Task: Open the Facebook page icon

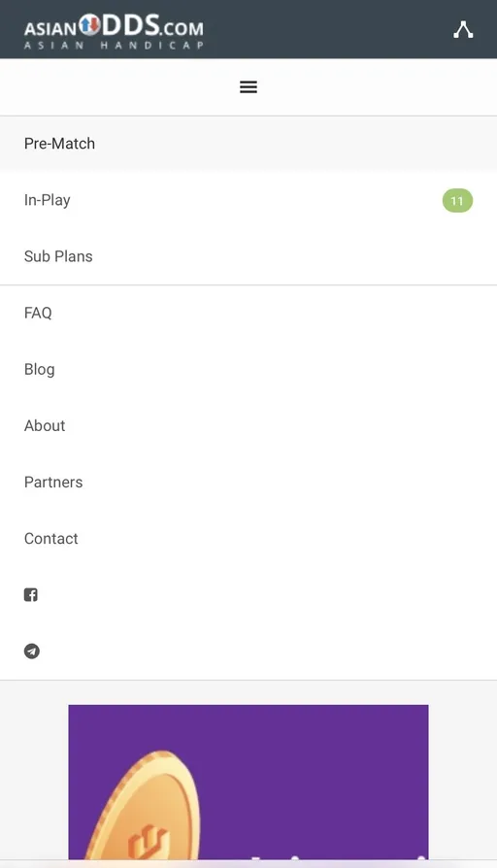Action: pos(31,595)
